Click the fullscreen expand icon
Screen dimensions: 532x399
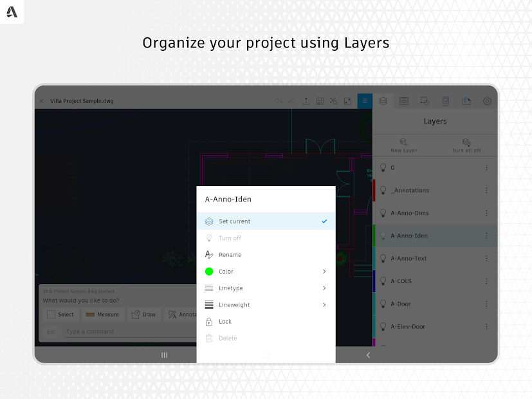[x=347, y=101]
